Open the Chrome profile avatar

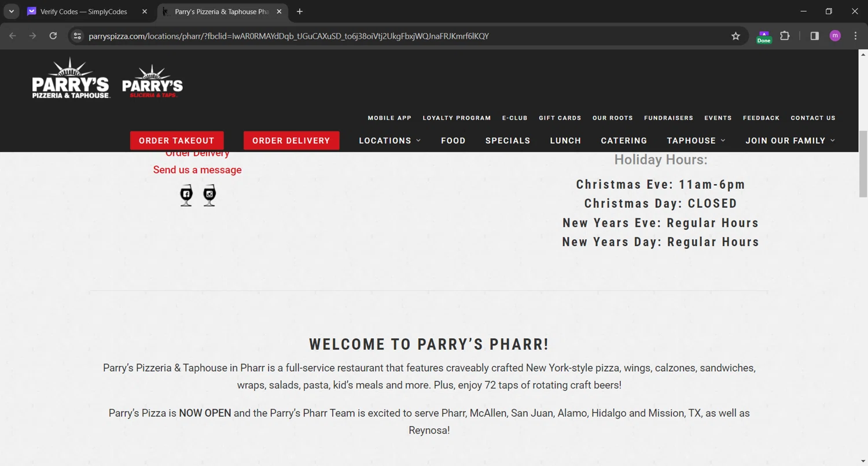pyautogui.click(x=835, y=36)
